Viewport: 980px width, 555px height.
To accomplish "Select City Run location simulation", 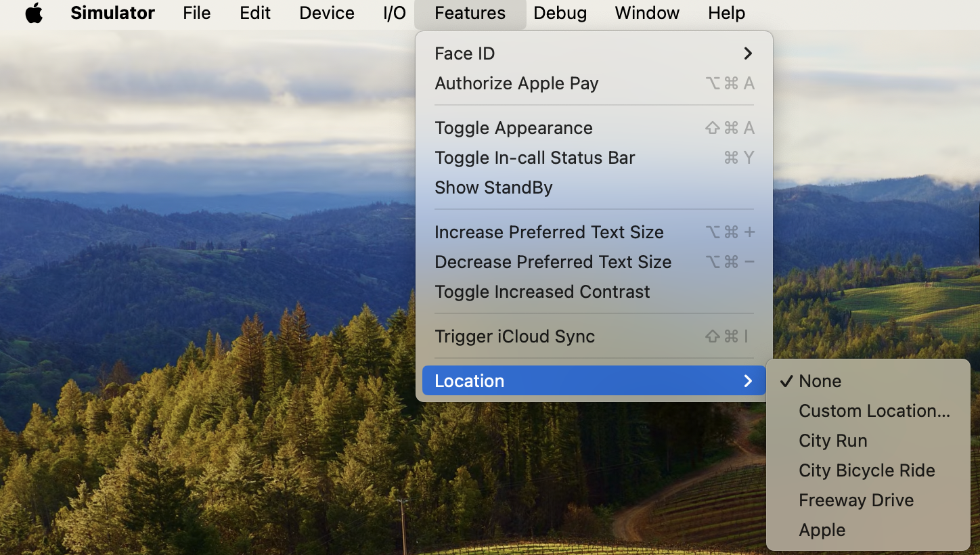I will point(868,440).
